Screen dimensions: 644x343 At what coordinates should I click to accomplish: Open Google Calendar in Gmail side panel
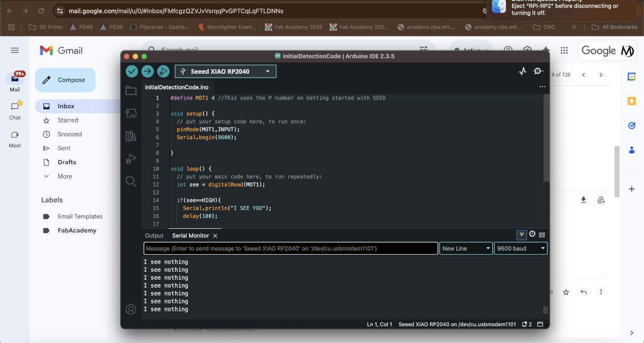click(632, 77)
